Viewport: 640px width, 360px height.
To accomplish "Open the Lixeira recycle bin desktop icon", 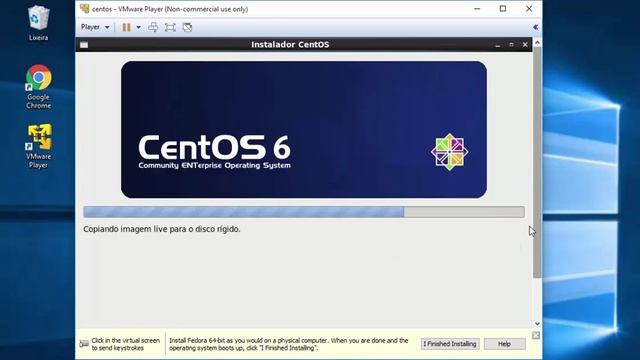I will (38, 23).
